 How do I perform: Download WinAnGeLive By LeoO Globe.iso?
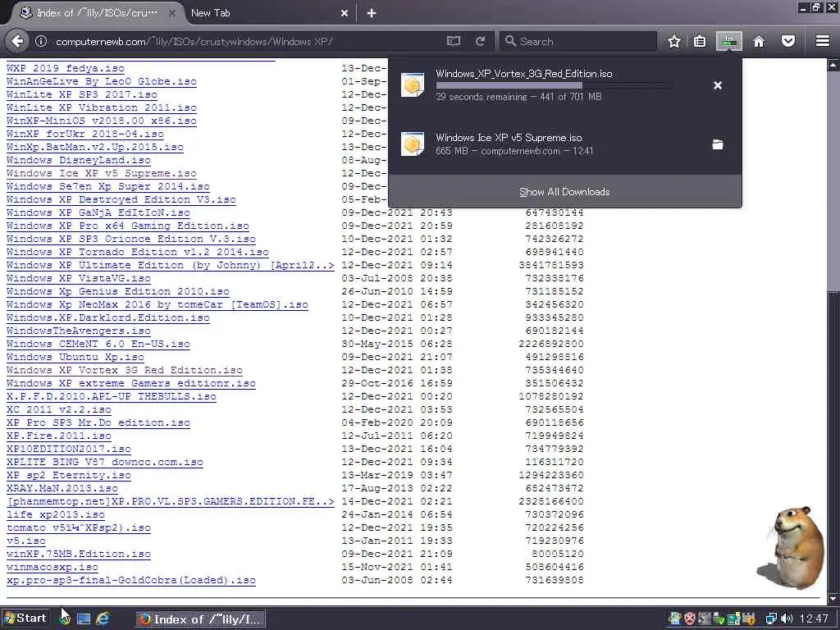pos(101,81)
